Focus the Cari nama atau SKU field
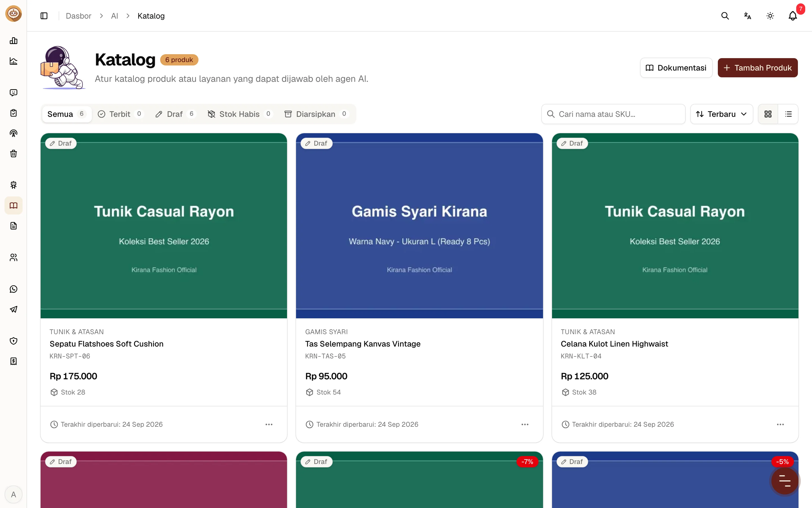 click(613, 114)
